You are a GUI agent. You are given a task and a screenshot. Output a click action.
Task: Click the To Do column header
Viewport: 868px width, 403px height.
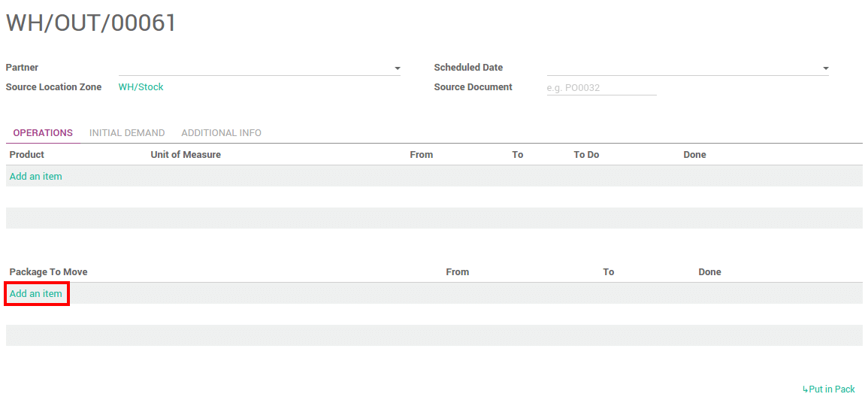tap(586, 155)
